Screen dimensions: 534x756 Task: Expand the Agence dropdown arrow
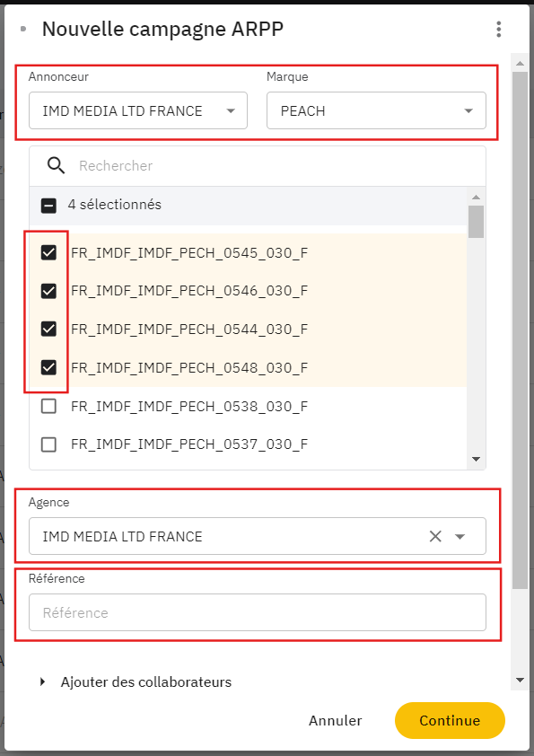[460, 536]
